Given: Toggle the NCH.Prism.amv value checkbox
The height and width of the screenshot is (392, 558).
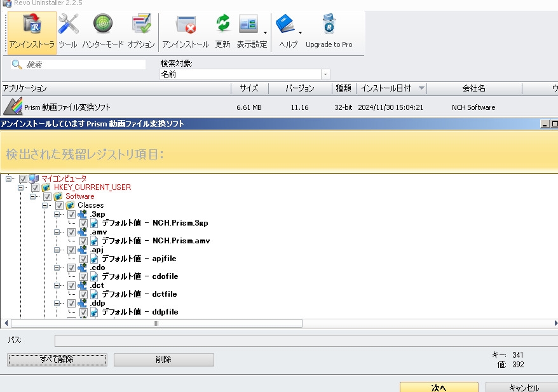Looking at the screenshot, I should [84, 241].
